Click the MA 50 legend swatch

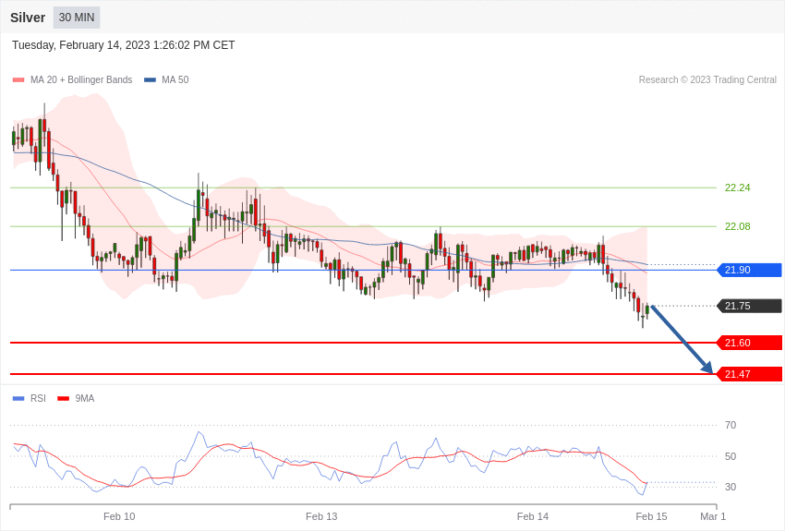click(151, 80)
